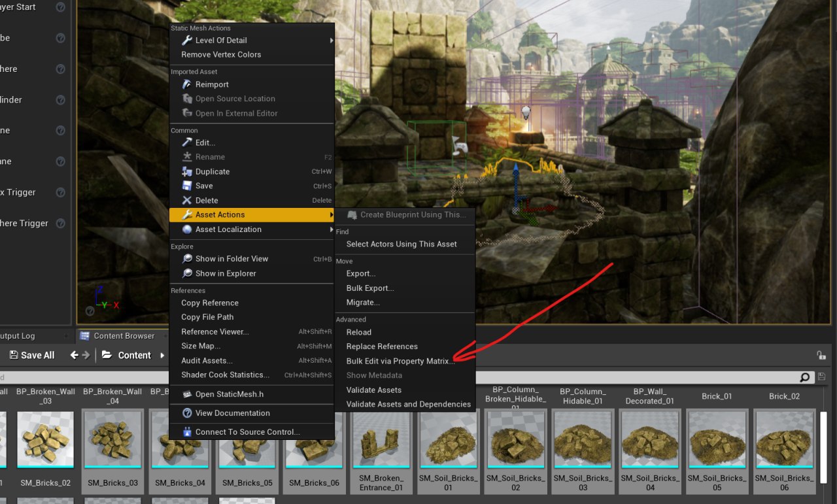
Task: Open Reference Viewer...
Action: [252, 331]
